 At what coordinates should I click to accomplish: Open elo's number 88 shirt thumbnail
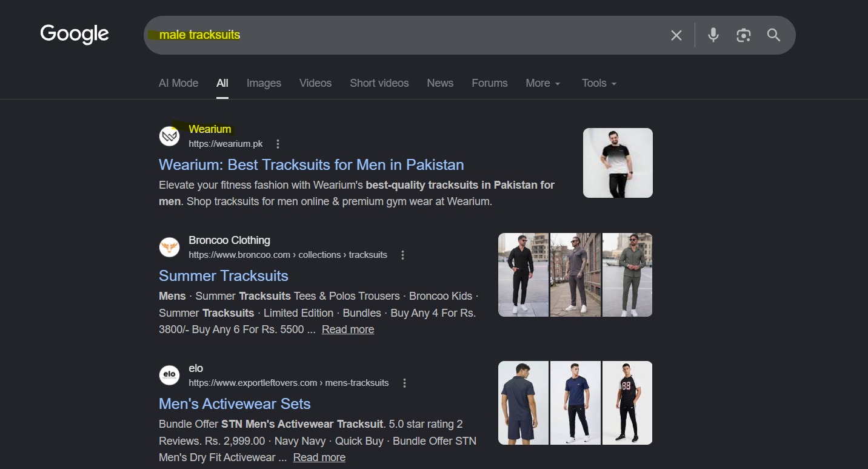pyautogui.click(x=627, y=403)
